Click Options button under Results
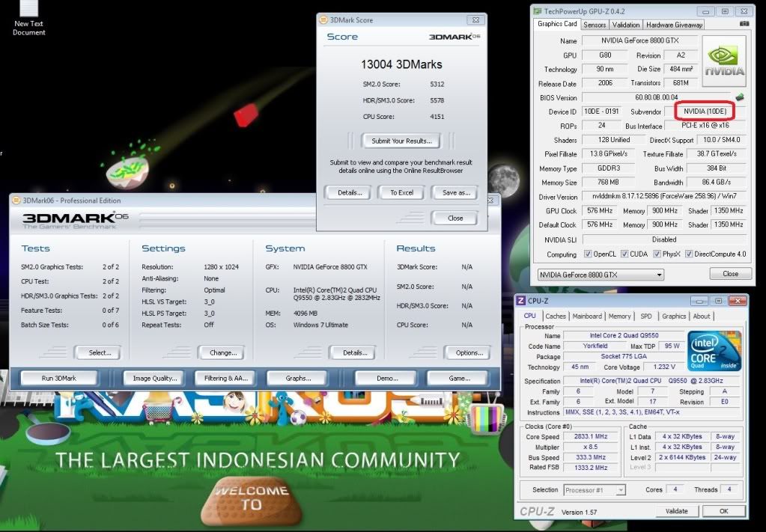Image resolution: width=766 pixels, height=532 pixels. click(x=469, y=352)
